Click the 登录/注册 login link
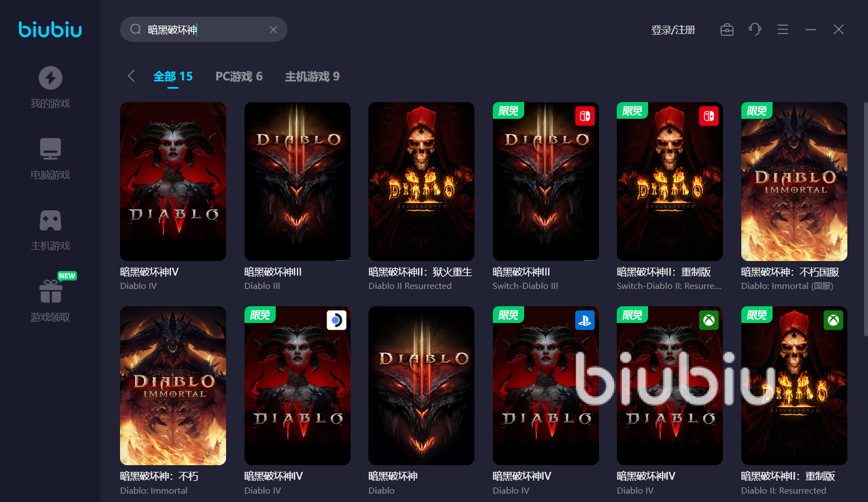868x502 pixels. coord(673,30)
